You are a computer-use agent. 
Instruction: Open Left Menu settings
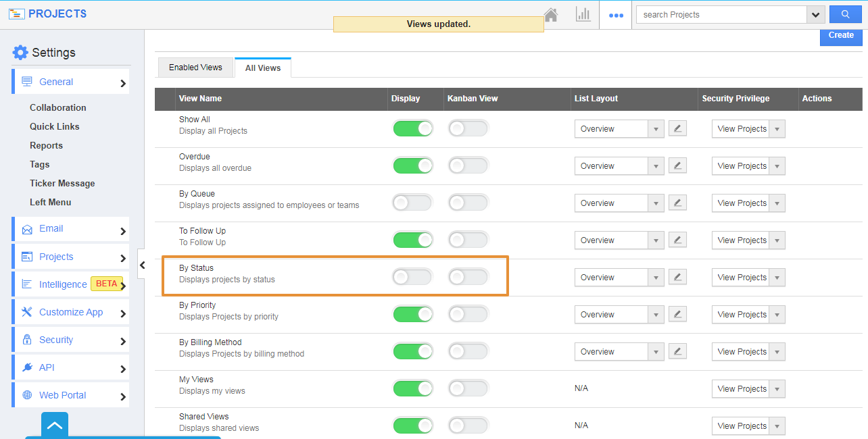(51, 202)
